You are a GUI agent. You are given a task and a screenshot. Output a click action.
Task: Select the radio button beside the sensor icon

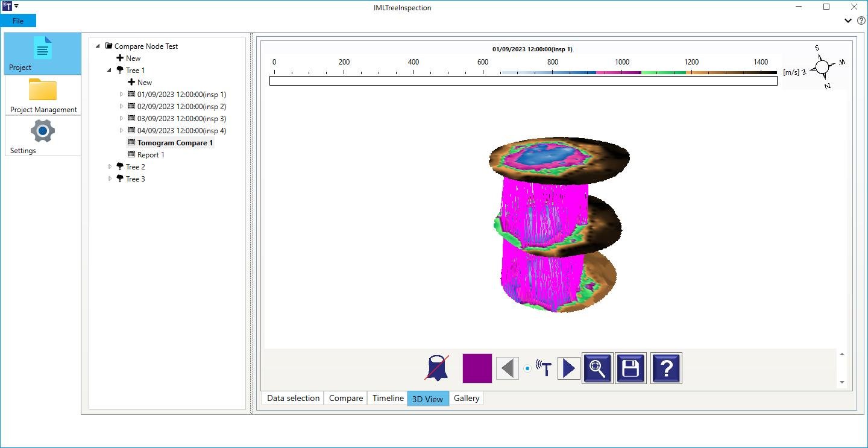point(527,368)
